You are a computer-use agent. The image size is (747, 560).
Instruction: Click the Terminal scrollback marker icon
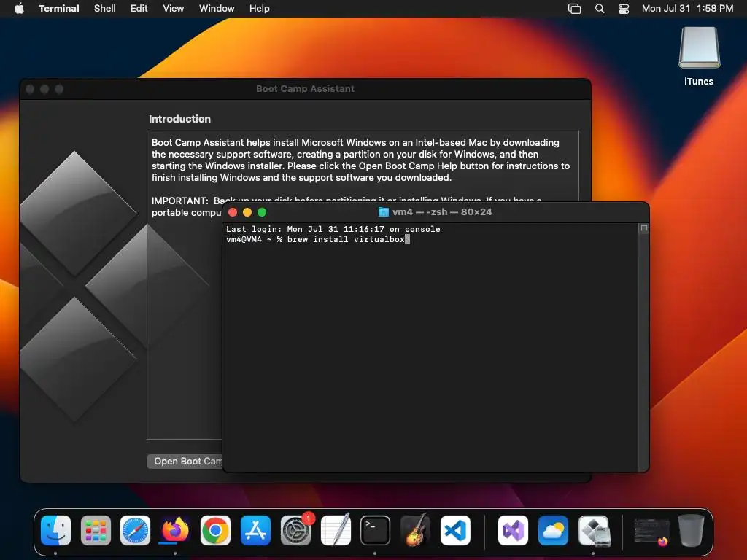(643, 228)
